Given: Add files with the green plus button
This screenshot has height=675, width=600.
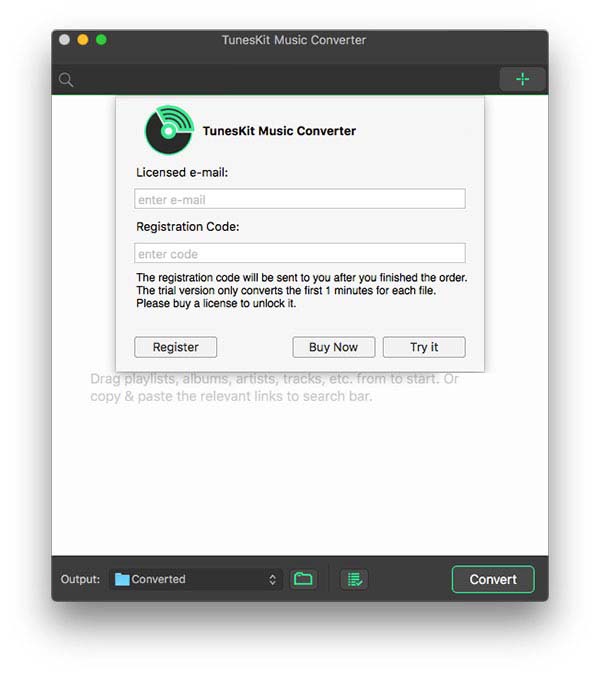Looking at the screenshot, I should pos(523,79).
